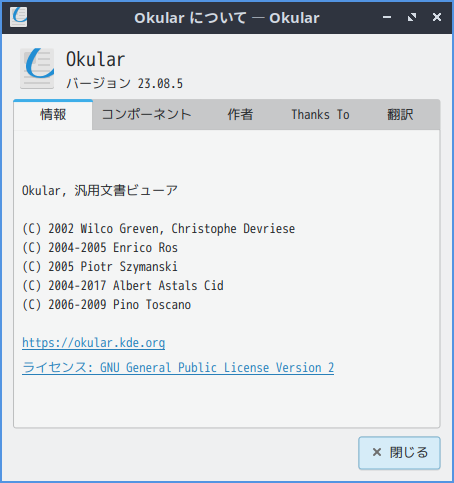This screenshot has width=454, height=483.
Task: Minimize the About Okular window
Action: [387, 17]
